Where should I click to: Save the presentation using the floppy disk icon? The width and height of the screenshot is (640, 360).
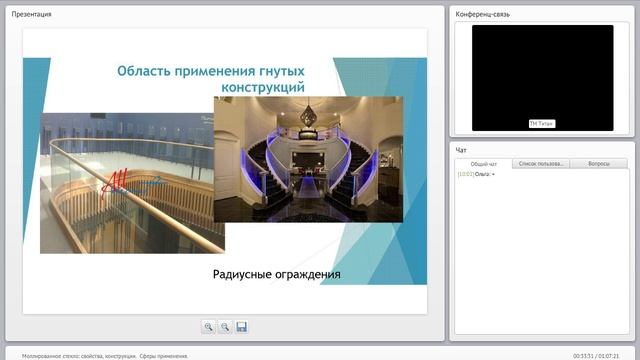coord(242,327)
